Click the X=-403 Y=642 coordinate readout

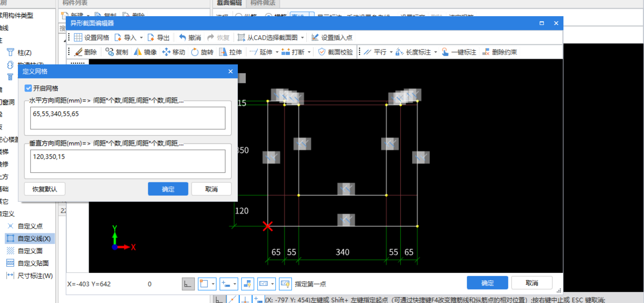point(89,284)
